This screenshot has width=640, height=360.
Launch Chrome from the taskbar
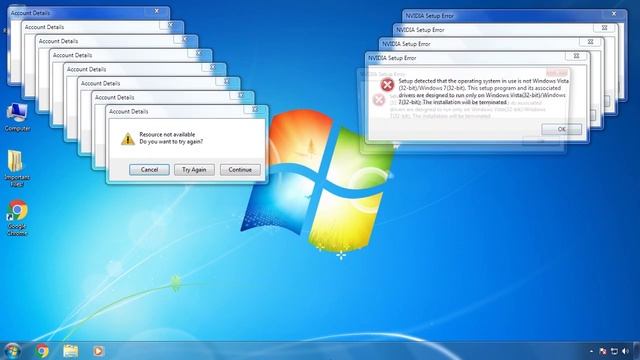coord(42,351)
